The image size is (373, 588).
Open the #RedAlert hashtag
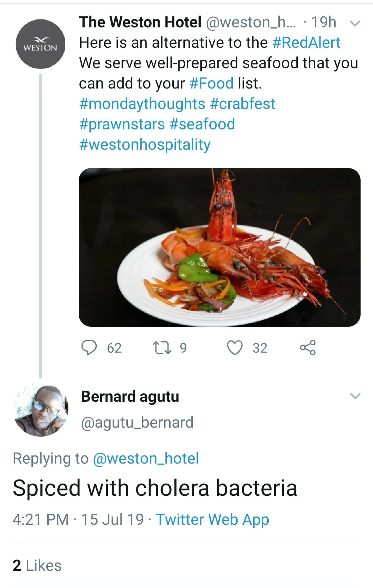(306, 43)
